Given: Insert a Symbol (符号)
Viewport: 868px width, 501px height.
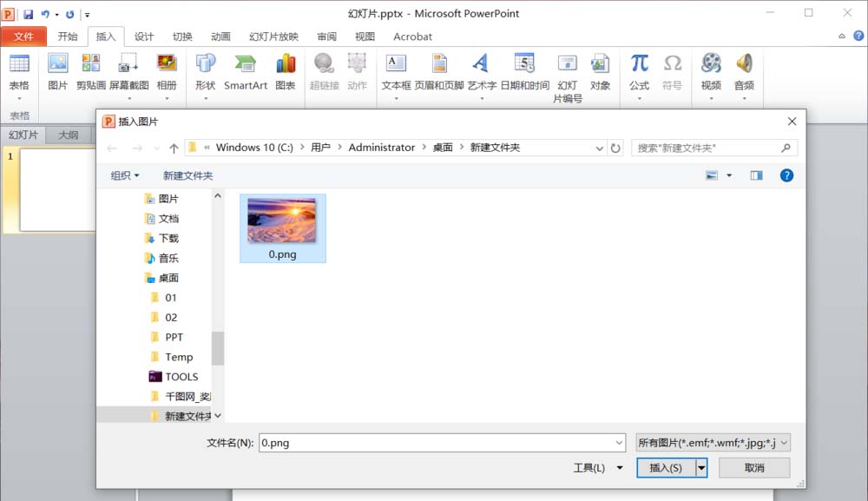Looking at the screenshot, I should [672, 72].
